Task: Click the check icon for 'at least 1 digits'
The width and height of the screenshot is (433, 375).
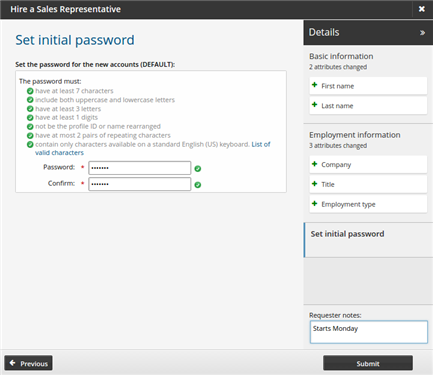Action: (30, 117)
